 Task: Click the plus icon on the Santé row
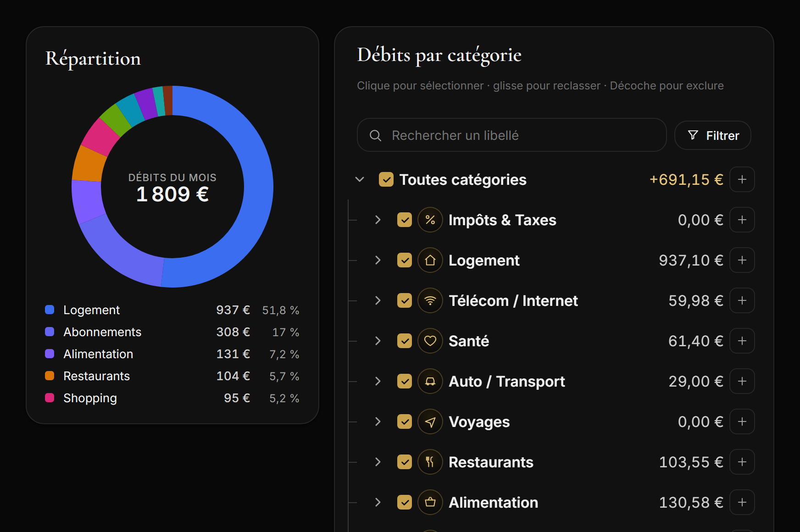[742, 341]
